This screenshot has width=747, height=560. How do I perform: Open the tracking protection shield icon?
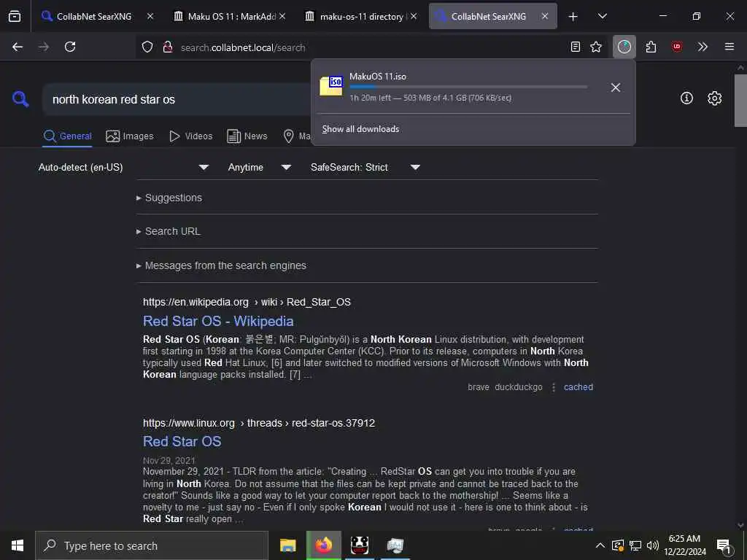[x=147, y=47]
